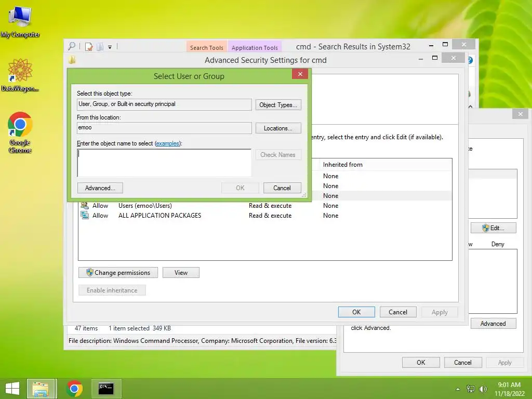Click the 47 items status bar text
The height and width of the screenshot is (399, 532).
(86, 328)
